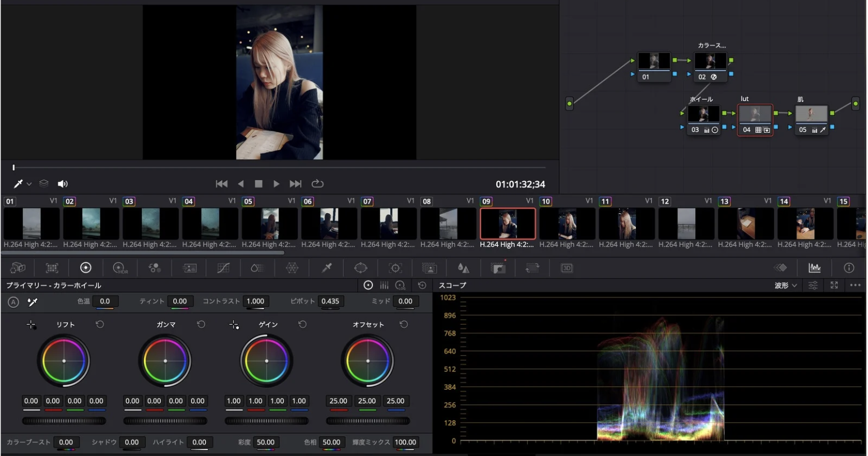This screenshot has width=868, height=456.
Task: Open the clip Information panel
Action: tap(849, 268)
